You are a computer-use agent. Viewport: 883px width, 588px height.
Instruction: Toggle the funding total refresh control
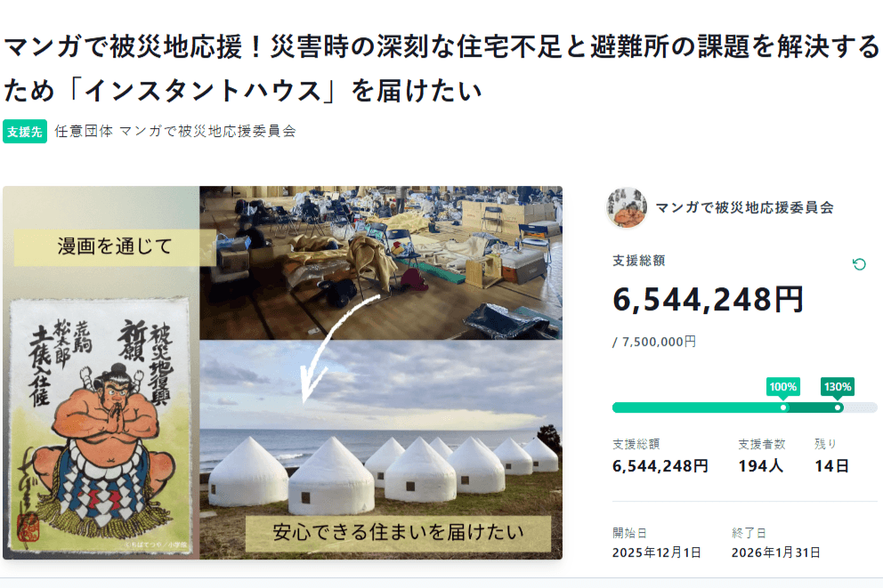860,263
